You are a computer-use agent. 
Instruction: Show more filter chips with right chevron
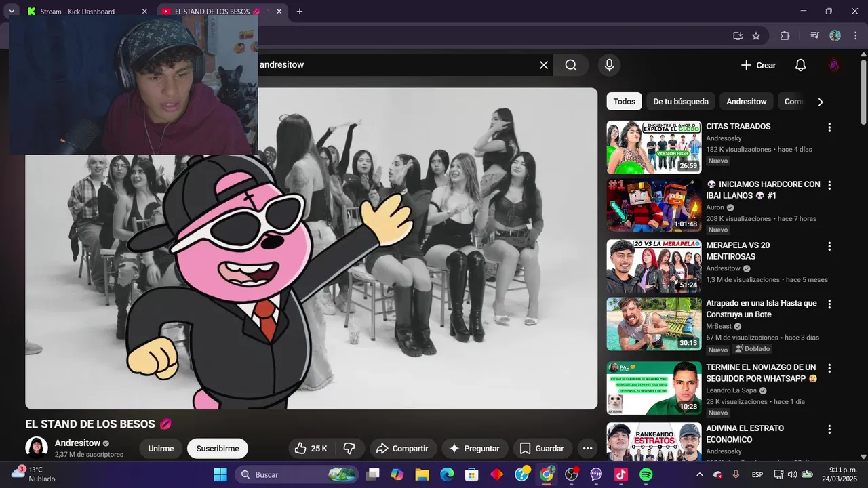coord(820,102)
